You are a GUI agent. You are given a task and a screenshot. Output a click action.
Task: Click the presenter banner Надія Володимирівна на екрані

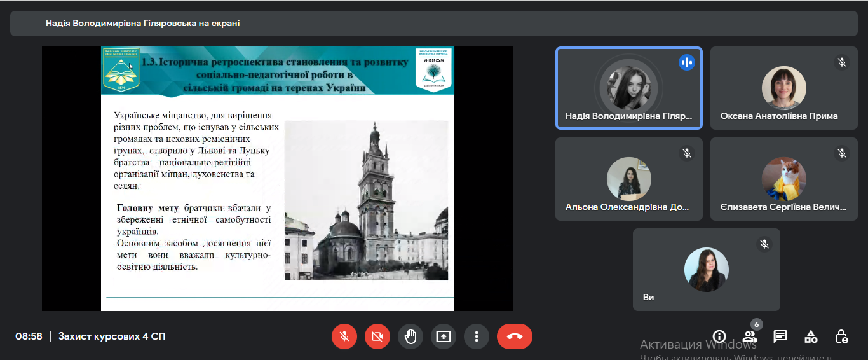click(142, 24)
